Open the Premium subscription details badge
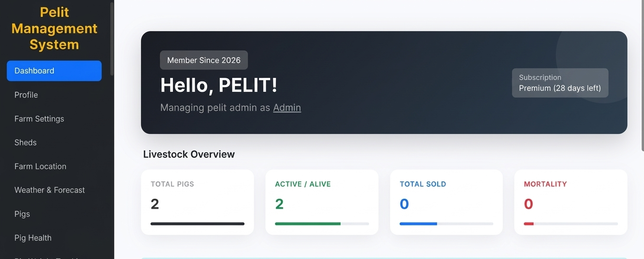Screen dimensions: 644x259 (560, 83)
